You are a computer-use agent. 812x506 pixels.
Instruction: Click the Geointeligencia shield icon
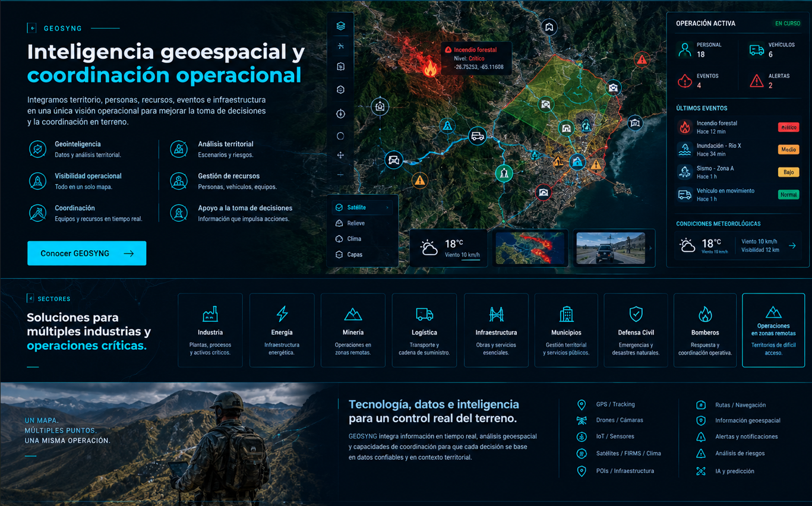coord(38,149)
